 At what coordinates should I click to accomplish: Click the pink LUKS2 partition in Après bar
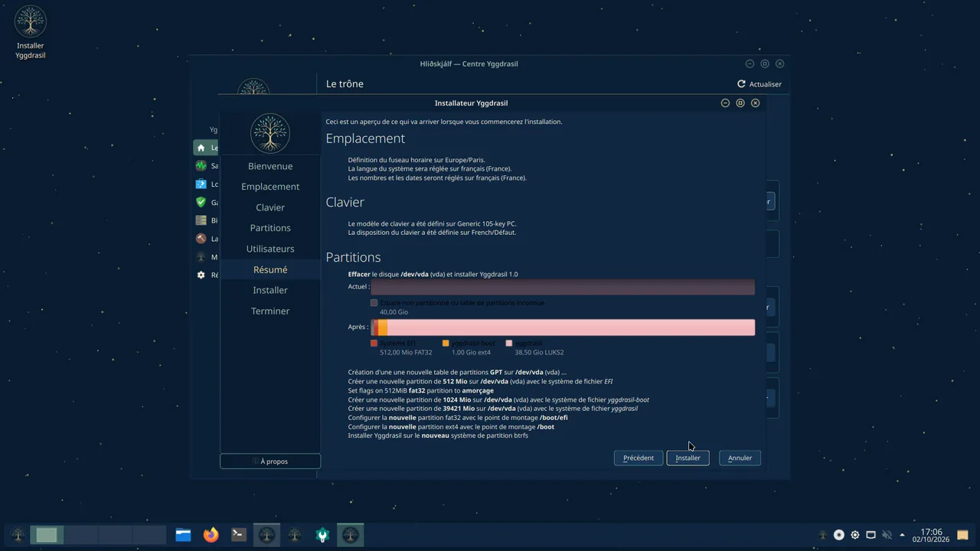[571, 328]
